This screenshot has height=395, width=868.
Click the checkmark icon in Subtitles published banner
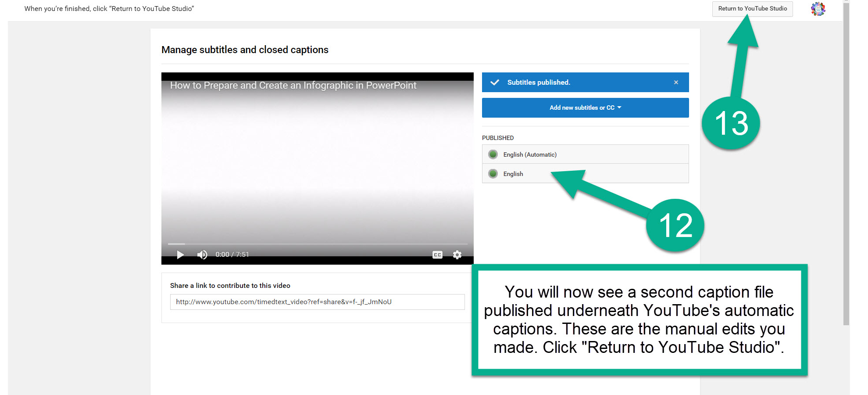click(495, 83)
